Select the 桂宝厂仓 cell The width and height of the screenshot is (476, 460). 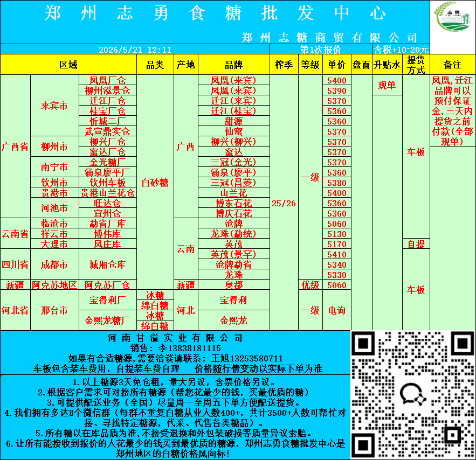tap(107, 110)
